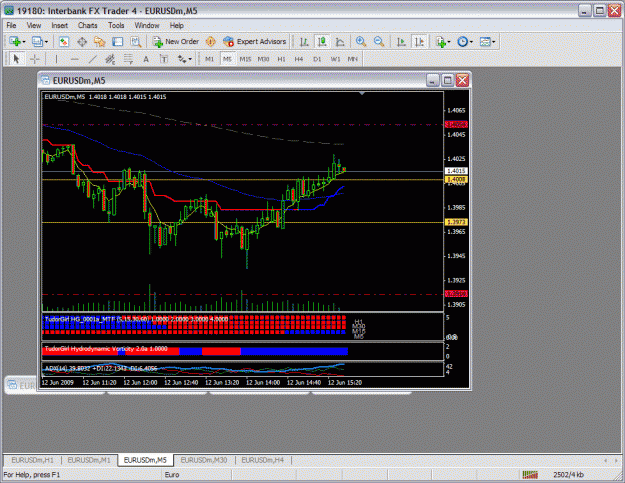Set timeframe to H4 in toolbar
This screenshot has width=625, height=483.
click(x=299, y=59)
